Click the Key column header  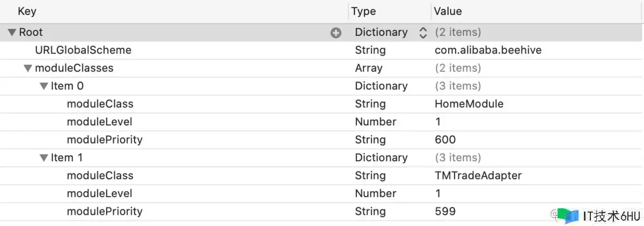pos(27,11)
